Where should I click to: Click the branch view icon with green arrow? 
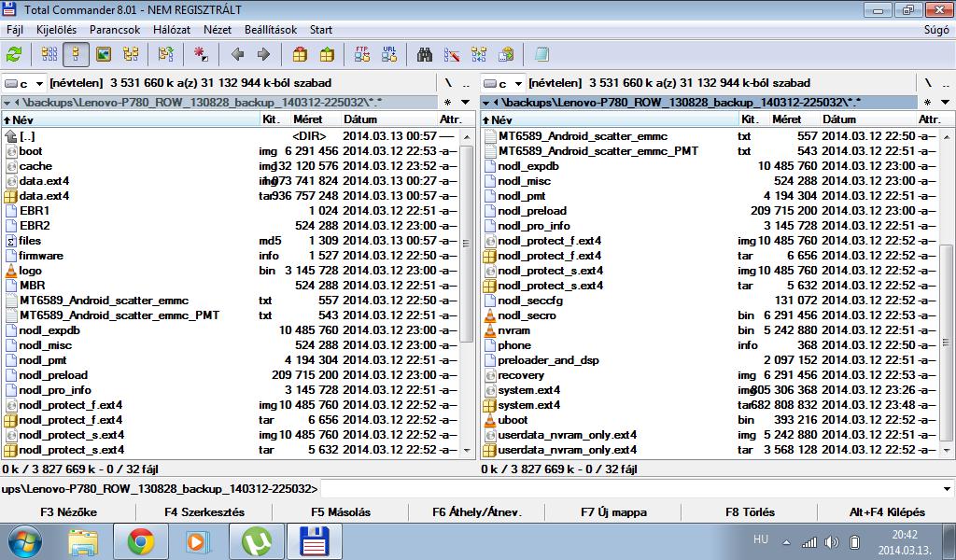166,55
